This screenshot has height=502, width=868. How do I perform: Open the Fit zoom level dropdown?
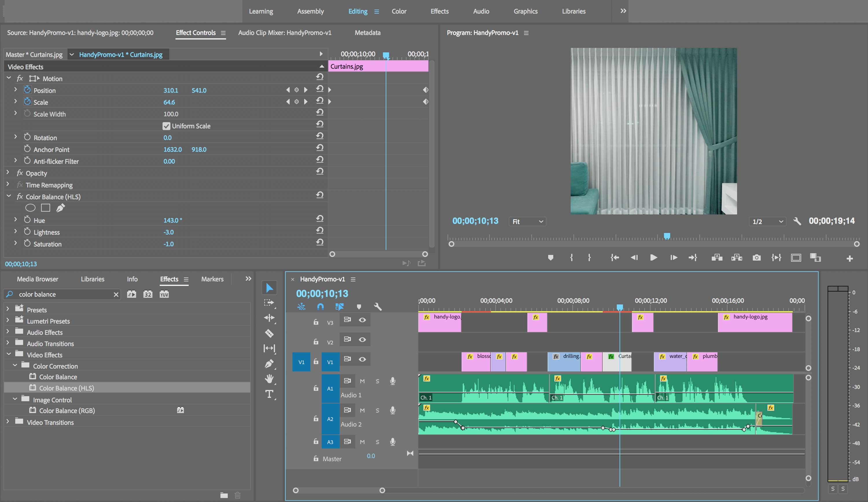pos(527,221)
